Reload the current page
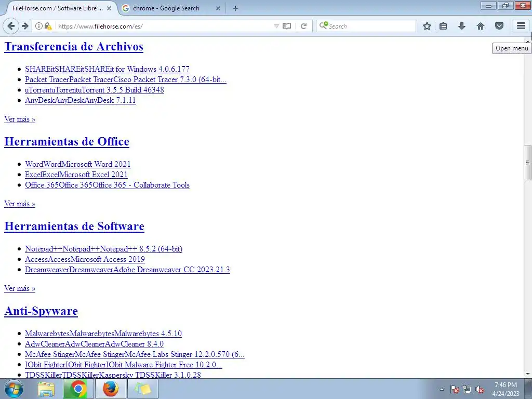 click(x=303, y=26)
